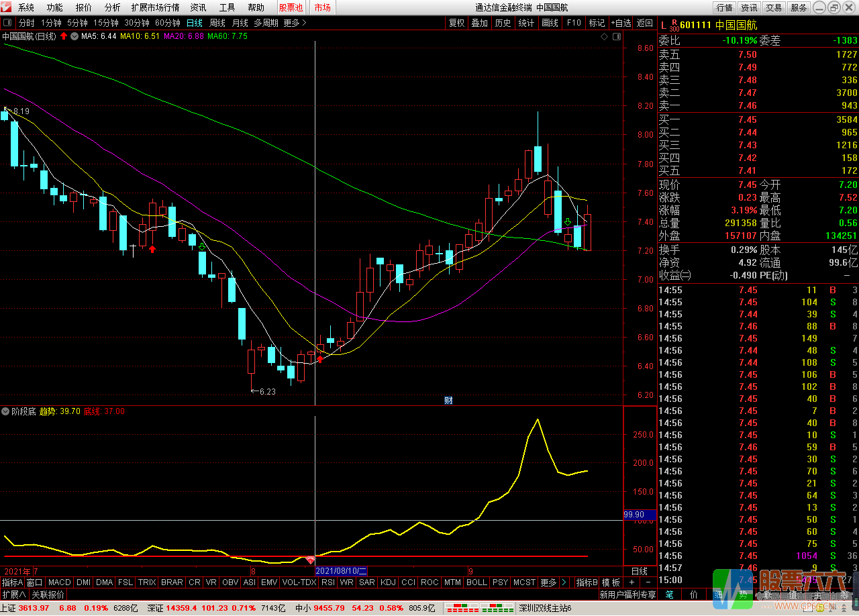Click the L marker beside stock code 601111
The image size is (859, 616).
(x=664, y=25)
